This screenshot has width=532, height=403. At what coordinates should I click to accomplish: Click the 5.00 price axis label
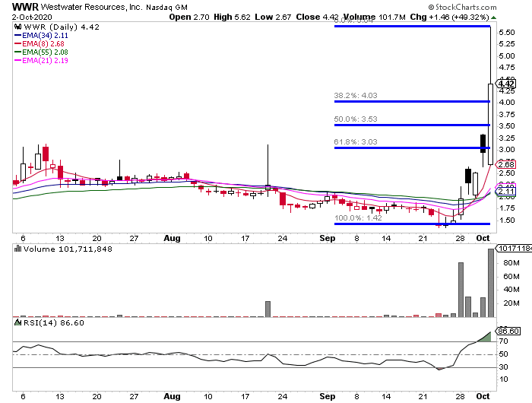507,56
